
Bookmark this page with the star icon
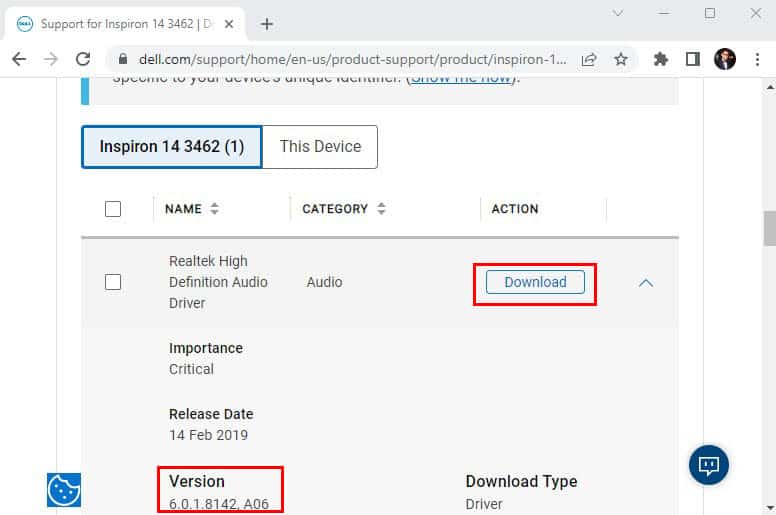621,60
